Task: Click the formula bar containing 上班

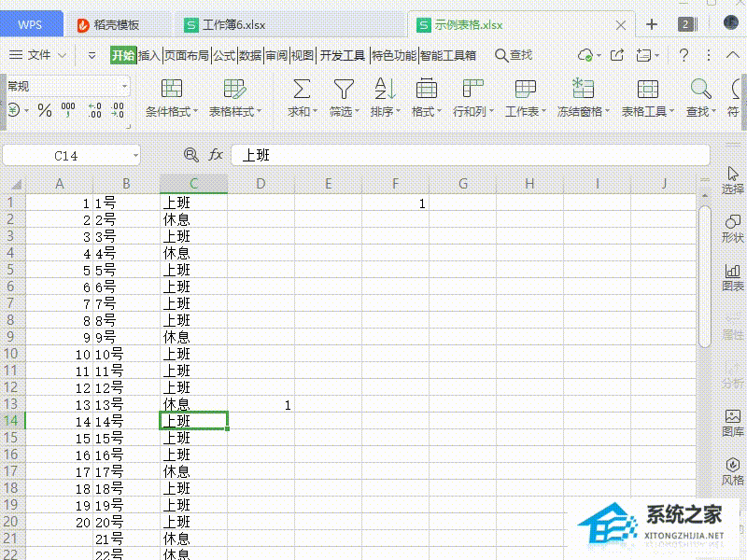Action: click(x=467, y=155)
